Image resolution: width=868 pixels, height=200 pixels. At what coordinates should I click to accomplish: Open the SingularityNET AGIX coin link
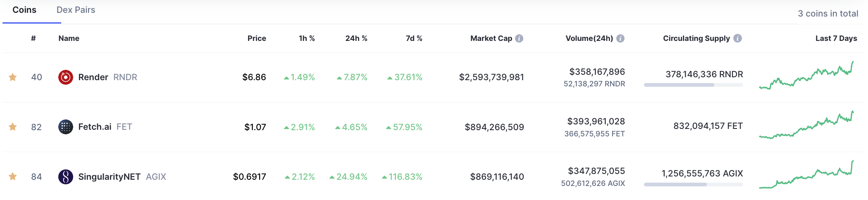coord(122,177)
